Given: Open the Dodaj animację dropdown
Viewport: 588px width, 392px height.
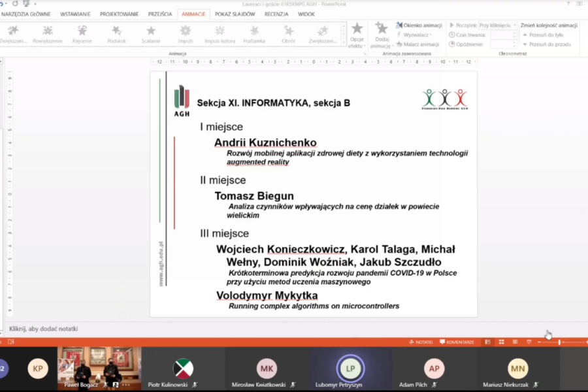Looking at the screenshot, I should 382,36.
